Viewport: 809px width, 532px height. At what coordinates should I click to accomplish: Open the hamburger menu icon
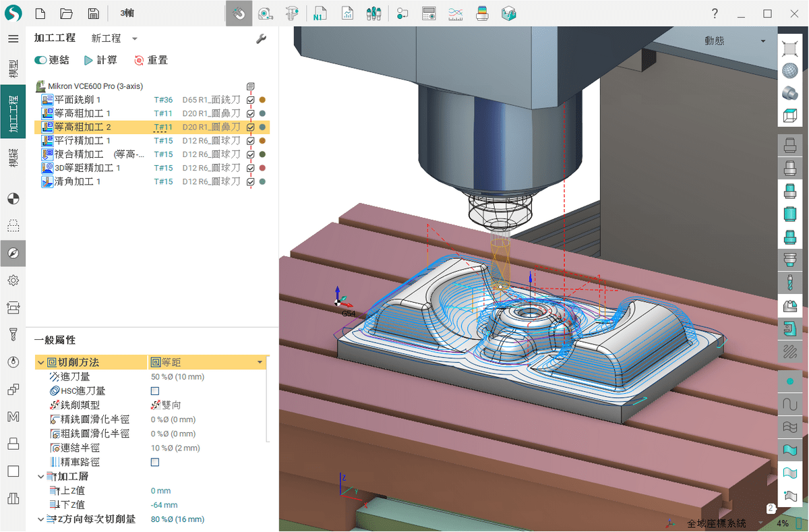pos(13,38)
